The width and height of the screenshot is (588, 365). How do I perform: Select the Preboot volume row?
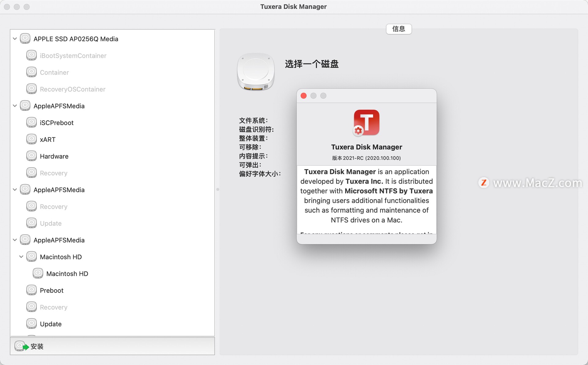coord(112,290)
